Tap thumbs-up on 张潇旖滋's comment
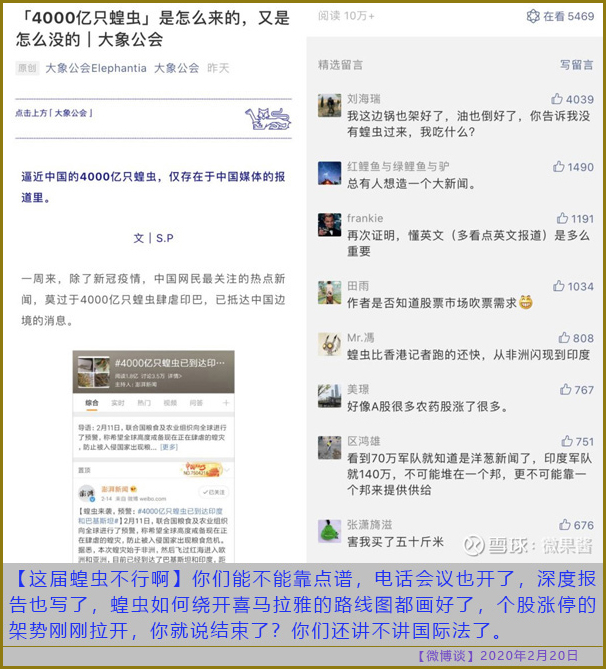The height and width of the screenshot is (669, 606). (x=565, y=525)
